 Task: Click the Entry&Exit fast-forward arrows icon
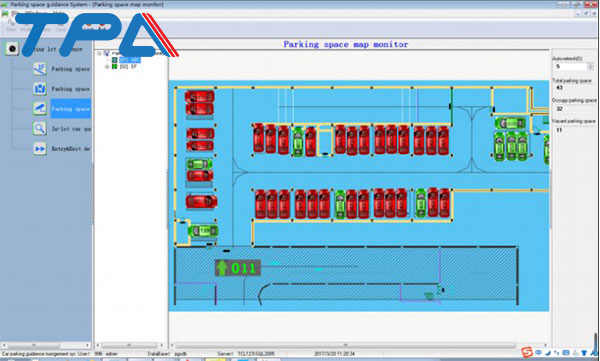click(40, 149)
